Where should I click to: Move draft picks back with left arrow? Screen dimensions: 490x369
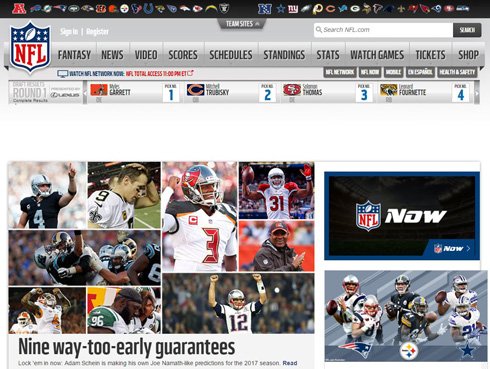(x=85, y=93)
